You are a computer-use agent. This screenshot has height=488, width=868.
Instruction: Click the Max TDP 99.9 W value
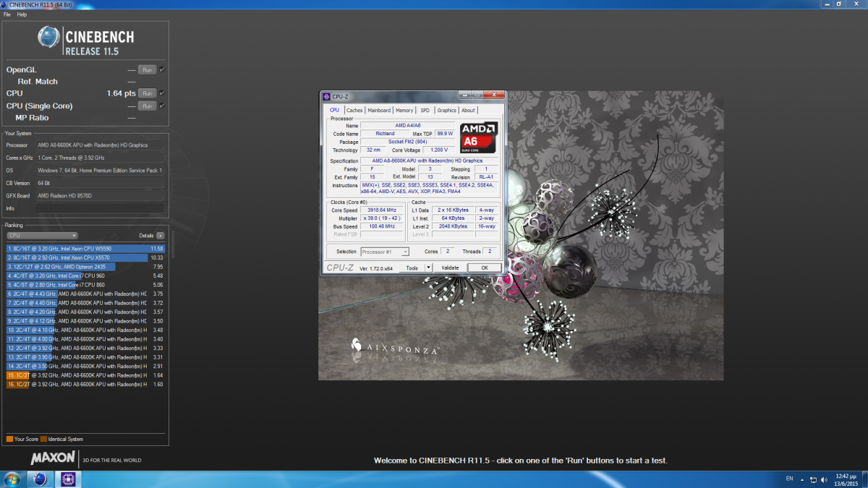[x=445, y=134]
